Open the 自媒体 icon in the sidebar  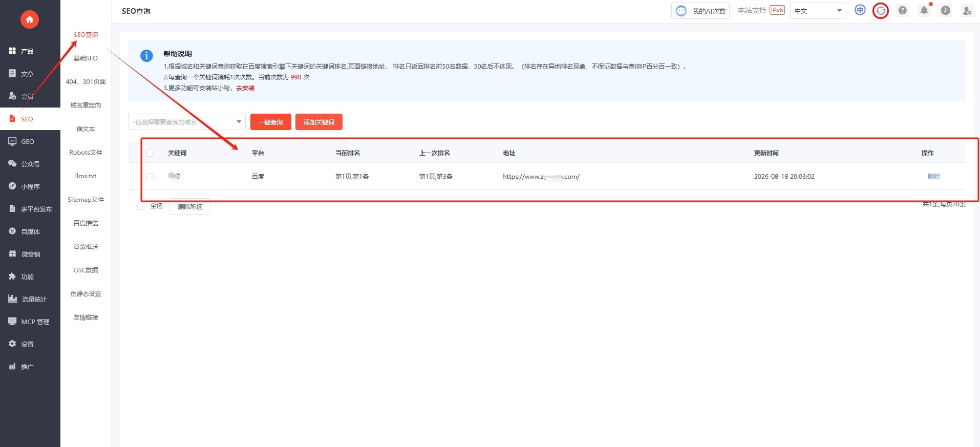[12, 231]
